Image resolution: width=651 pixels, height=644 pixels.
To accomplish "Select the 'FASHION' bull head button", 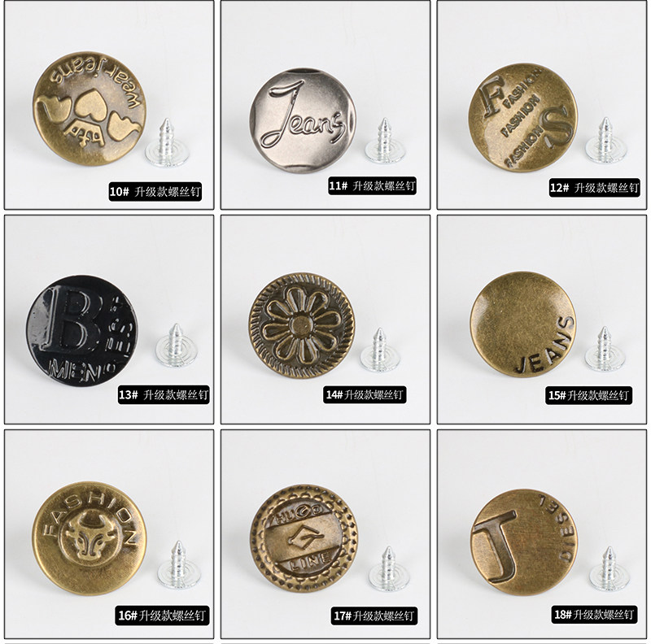I will pyautogui.click(x=90, y=538).
